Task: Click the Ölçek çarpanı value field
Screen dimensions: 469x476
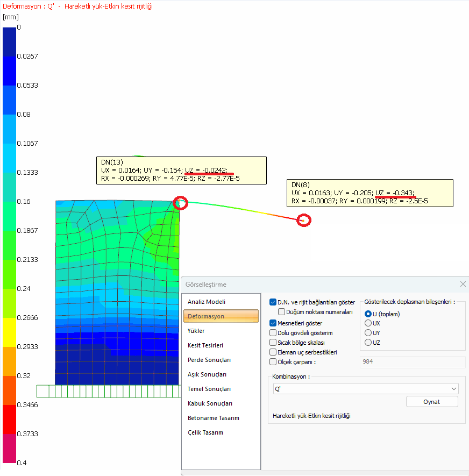Action: [412, 361]
